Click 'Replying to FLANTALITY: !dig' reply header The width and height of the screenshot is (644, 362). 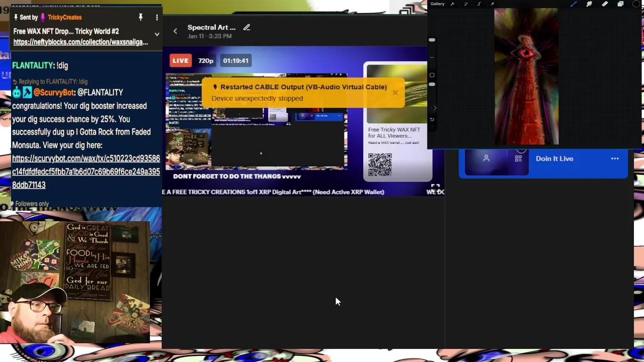(x=50, y=81)
